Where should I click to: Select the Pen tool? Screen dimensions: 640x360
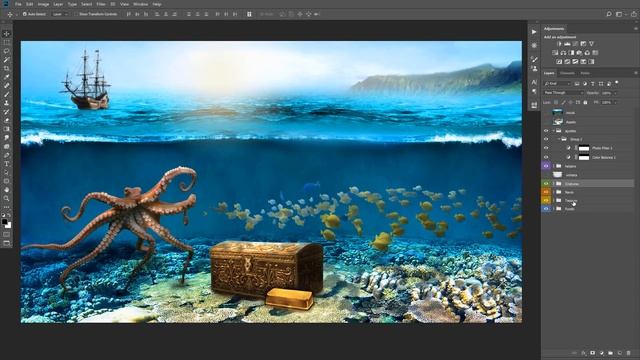[7, 155]
